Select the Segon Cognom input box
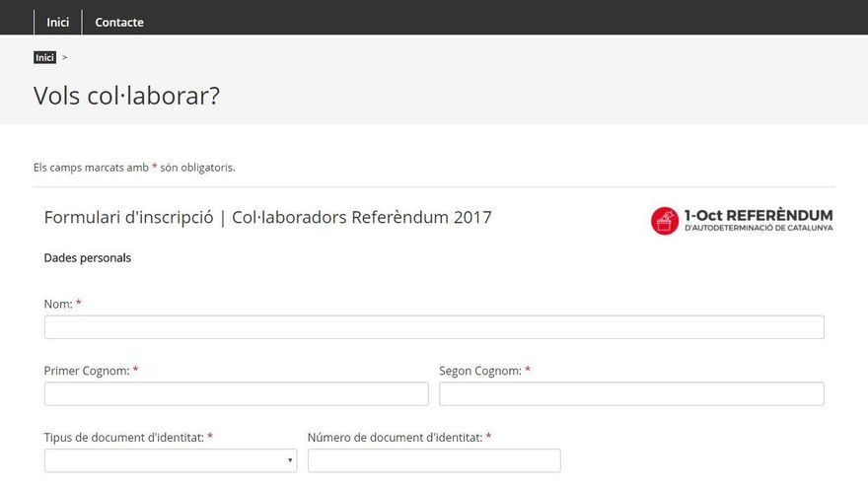 coord(631,394)
